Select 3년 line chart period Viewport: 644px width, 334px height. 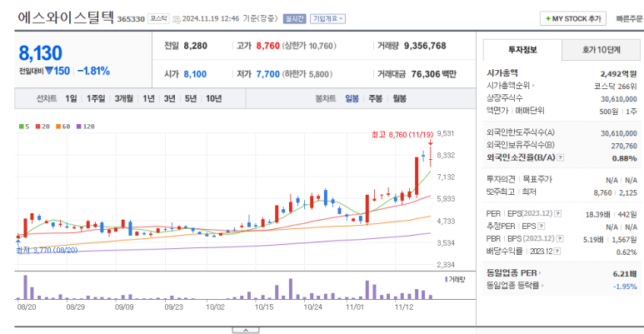click(x=170, y=98)
